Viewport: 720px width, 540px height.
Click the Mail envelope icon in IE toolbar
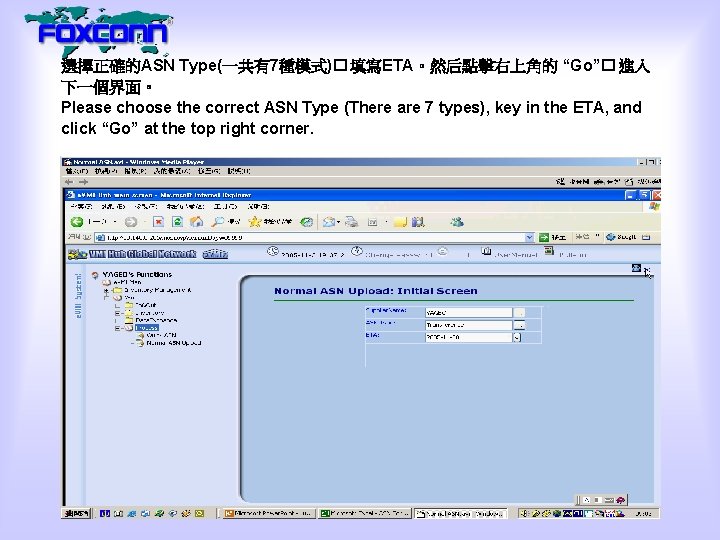coord(329,222)
